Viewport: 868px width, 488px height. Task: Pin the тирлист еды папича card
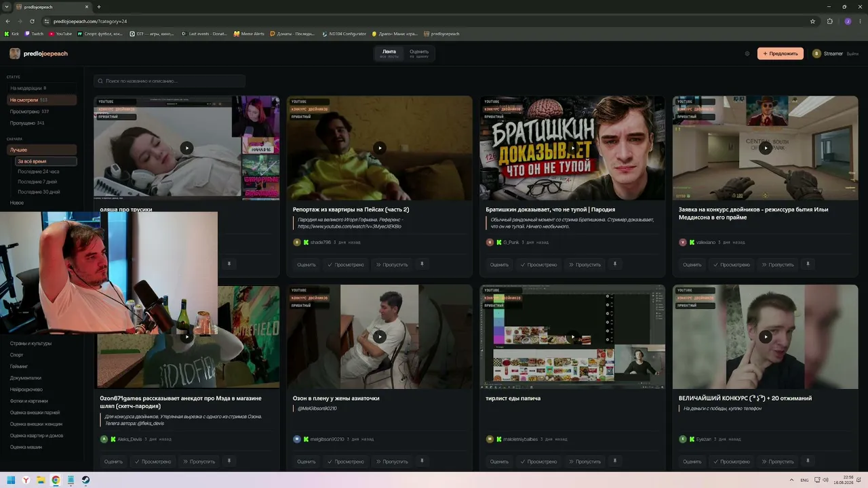[614, 461]
